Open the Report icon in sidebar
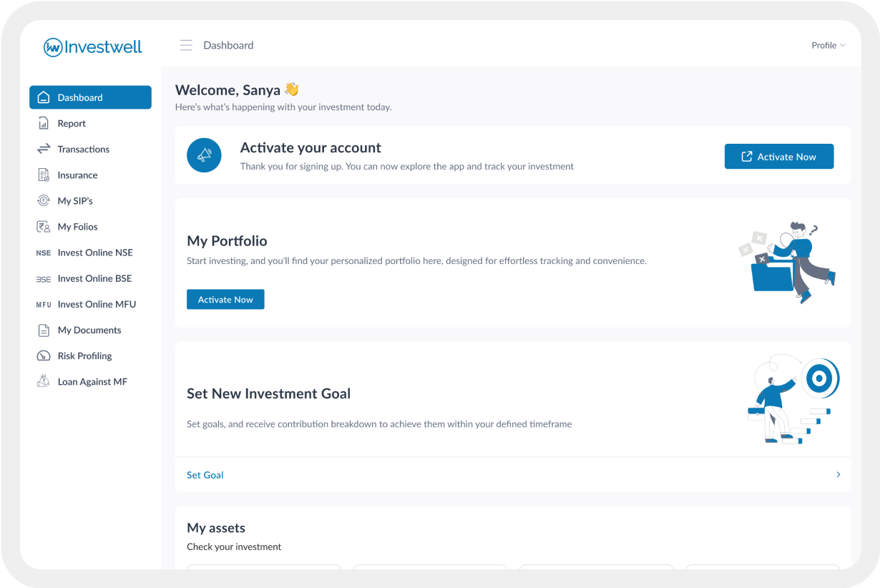Screen dimensions: 880x588 click(44, 124)
